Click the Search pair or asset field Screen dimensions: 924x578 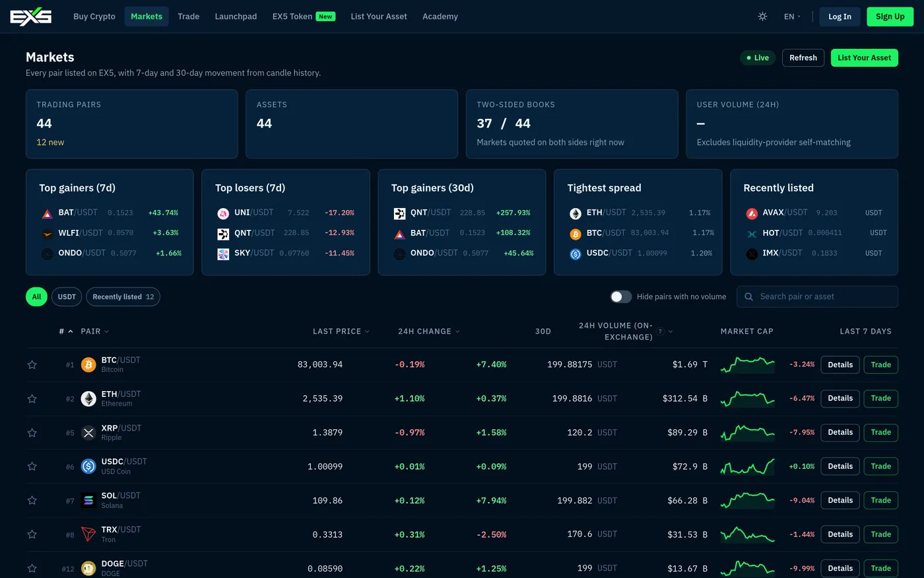pos(817,297)
